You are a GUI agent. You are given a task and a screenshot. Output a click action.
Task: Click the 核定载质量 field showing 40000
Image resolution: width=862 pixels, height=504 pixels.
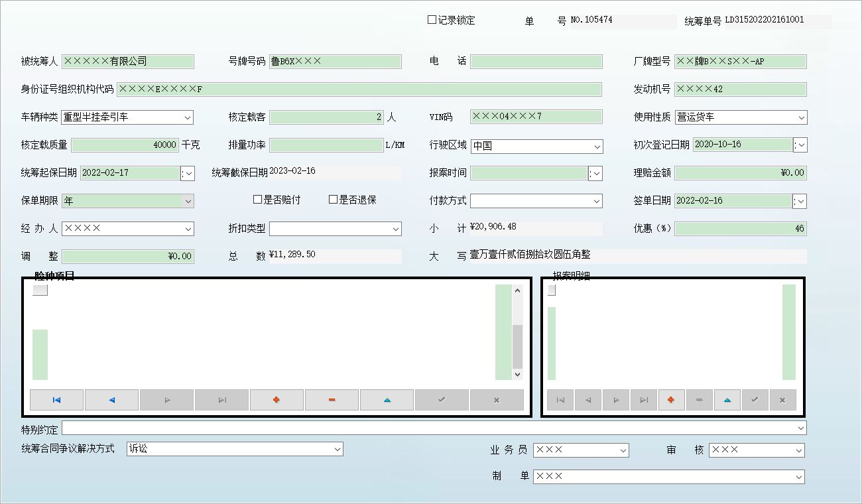[x=125, y=145]
